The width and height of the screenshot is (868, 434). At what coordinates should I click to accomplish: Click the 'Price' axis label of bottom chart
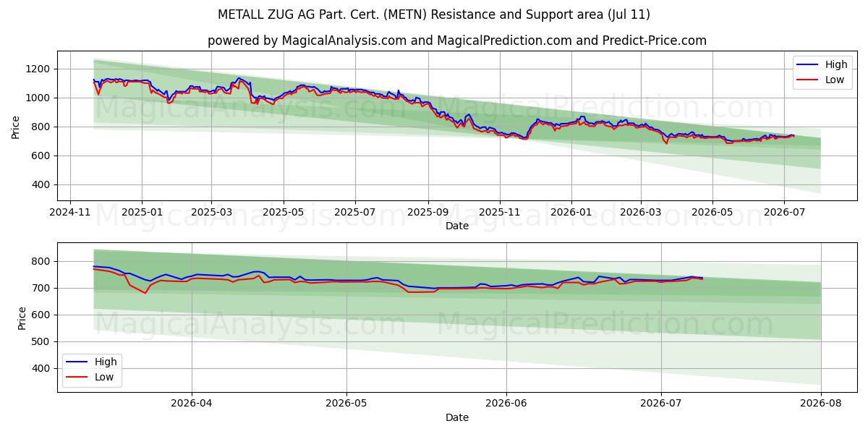pos(22,318)
